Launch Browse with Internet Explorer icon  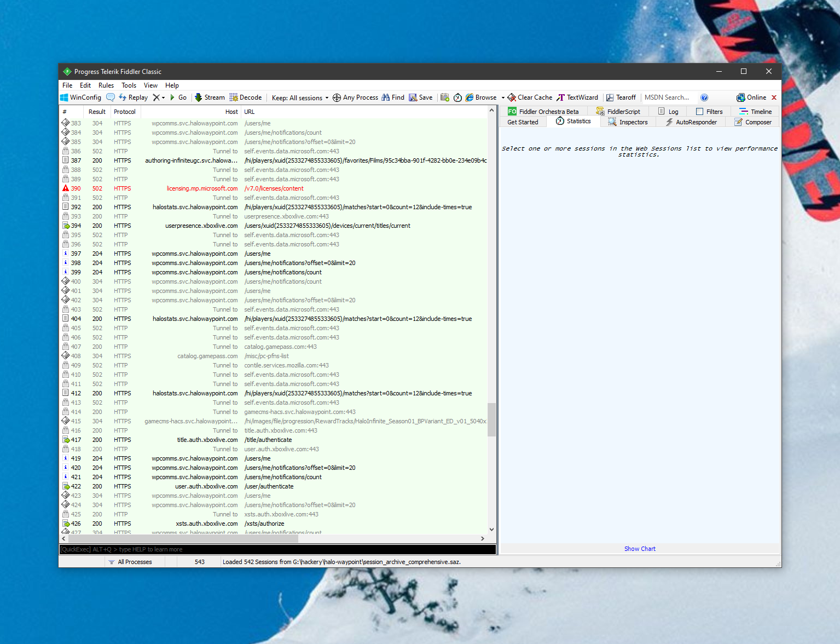[x=481, y=97]
